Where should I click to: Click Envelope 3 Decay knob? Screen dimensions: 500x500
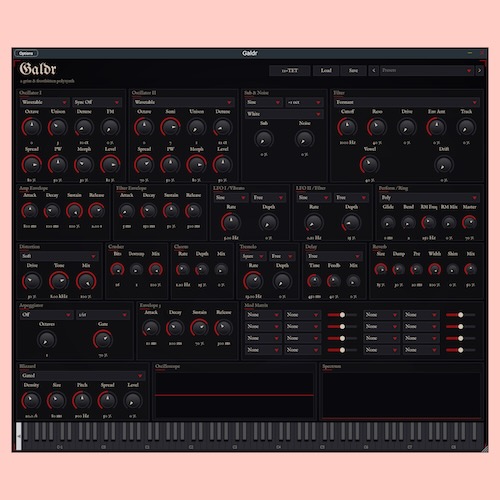pyautogui.click(x=175, y=328)
